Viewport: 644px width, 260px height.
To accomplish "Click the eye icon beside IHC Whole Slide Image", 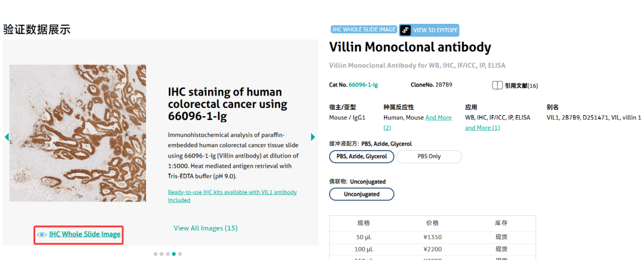I will (42, 234).
